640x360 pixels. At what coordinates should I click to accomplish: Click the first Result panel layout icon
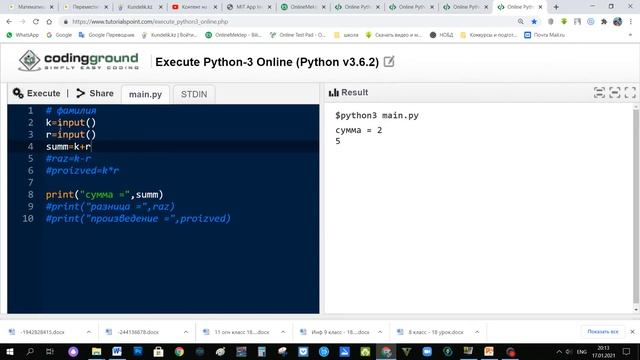point(599,93)
